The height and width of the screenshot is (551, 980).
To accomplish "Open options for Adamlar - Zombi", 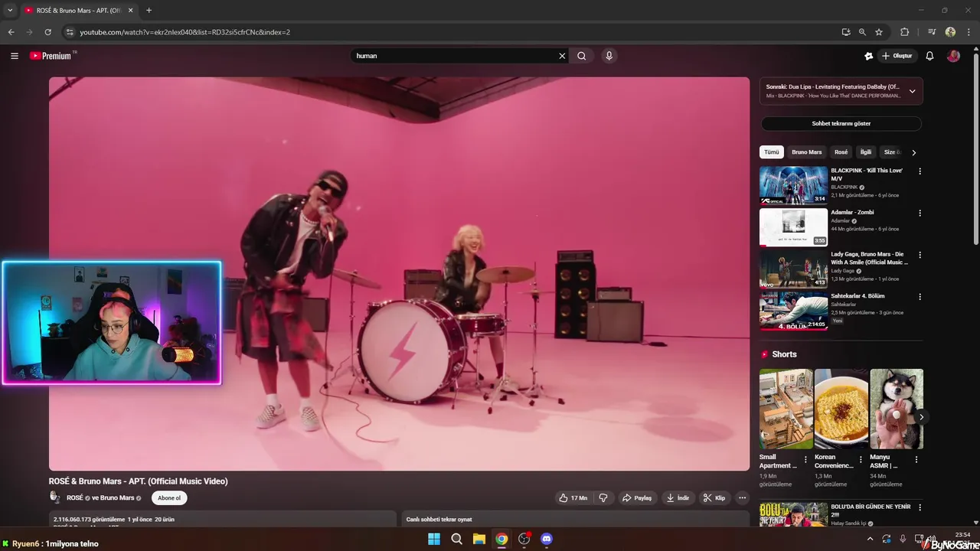I will pyautogui.click(x=920, y=214).
